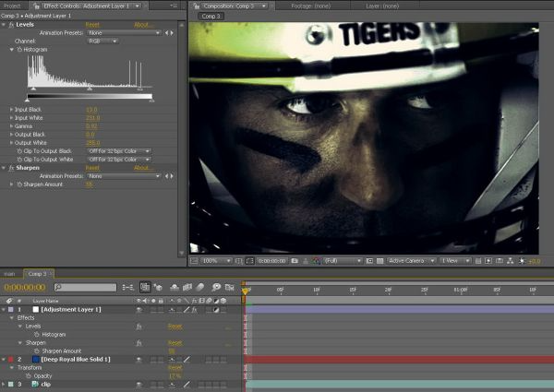Open the (Full) resolution dropdown

point(343,261)
